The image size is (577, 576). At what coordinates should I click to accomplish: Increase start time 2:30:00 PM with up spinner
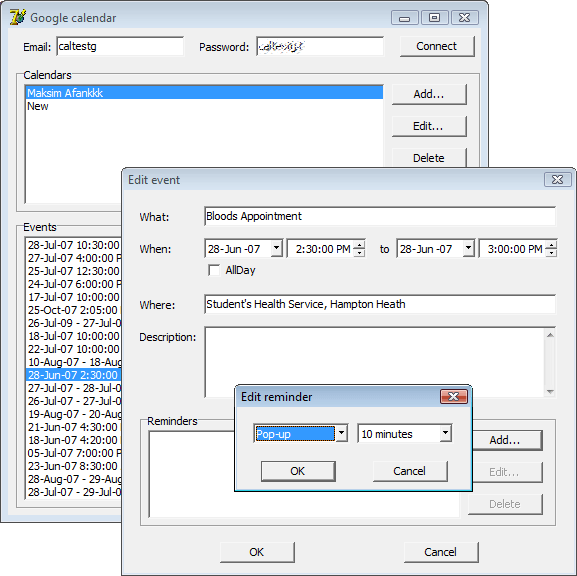[359, 244]
